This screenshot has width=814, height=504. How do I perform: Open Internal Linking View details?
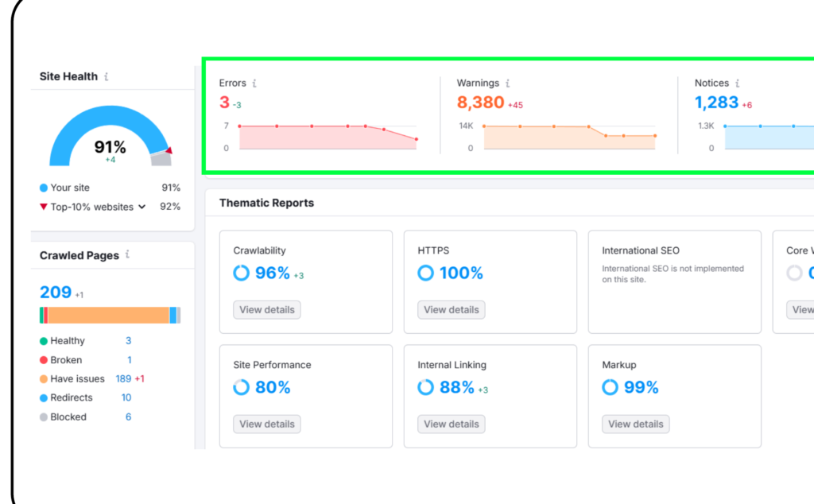click(x=452, y=424)
